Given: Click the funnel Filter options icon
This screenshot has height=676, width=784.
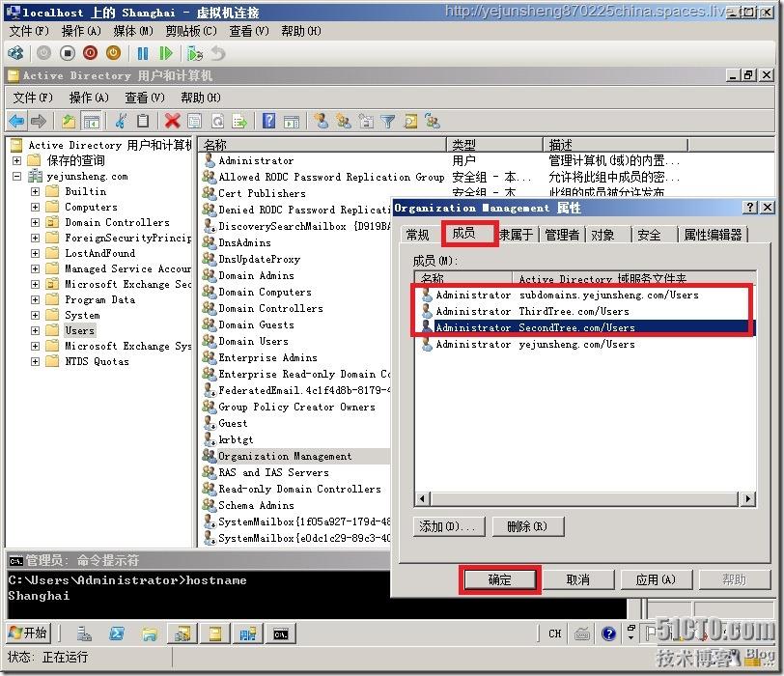Looking at the screenshot, I should pos(387,121).
